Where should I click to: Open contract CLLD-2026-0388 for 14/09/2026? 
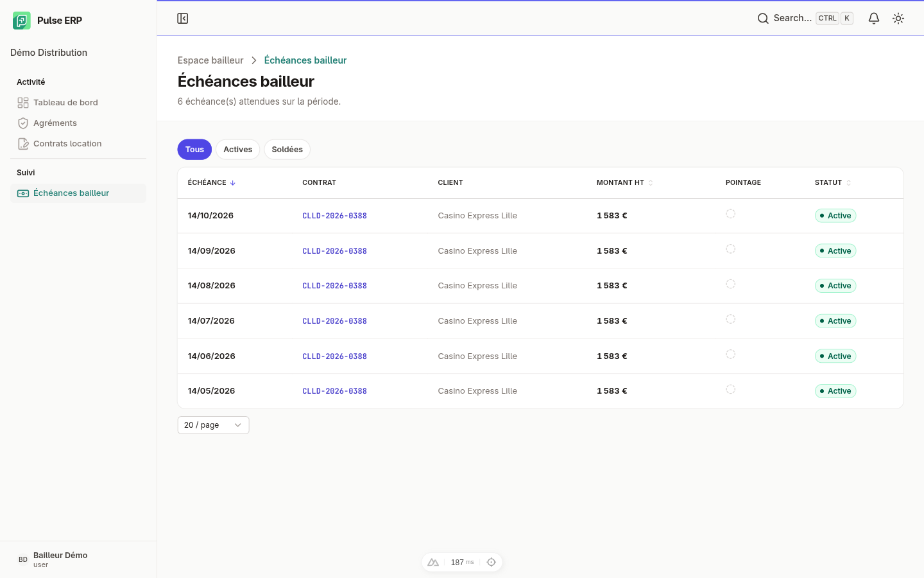point(334,251)
